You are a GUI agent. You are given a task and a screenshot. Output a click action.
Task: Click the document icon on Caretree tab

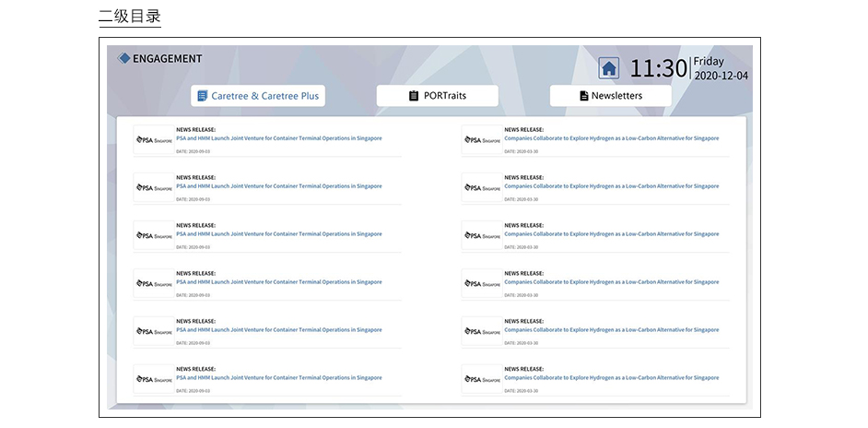tap(203, 96)
